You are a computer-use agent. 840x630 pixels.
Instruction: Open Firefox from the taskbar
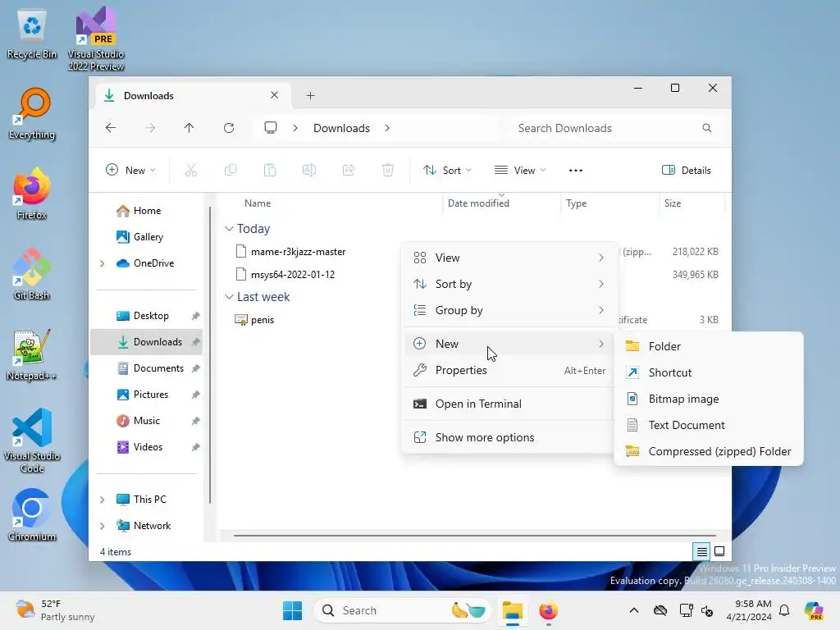548,610
